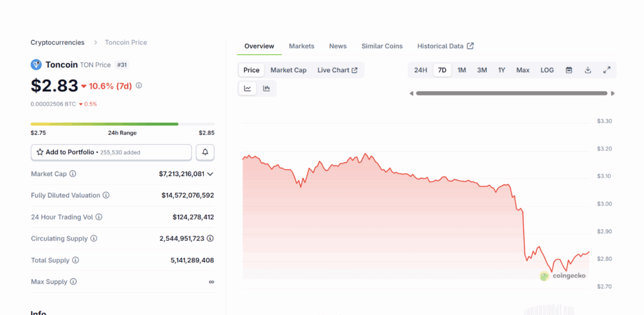Open the calendar date picker icon
Viewport: 644px width, 315px height.
[x=569, y=70]
